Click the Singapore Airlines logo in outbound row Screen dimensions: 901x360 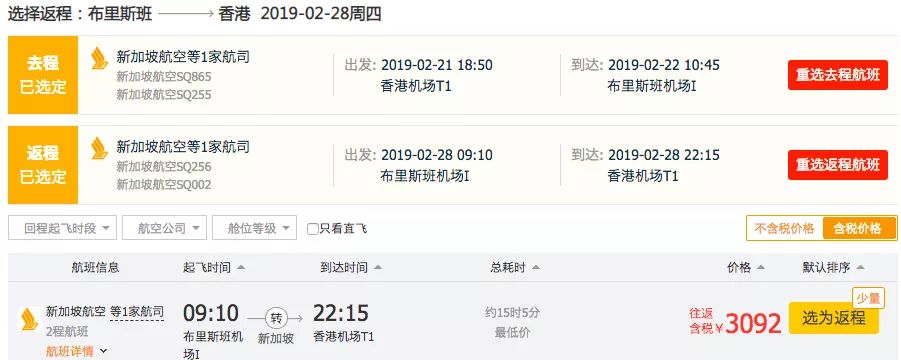point(100,59)
